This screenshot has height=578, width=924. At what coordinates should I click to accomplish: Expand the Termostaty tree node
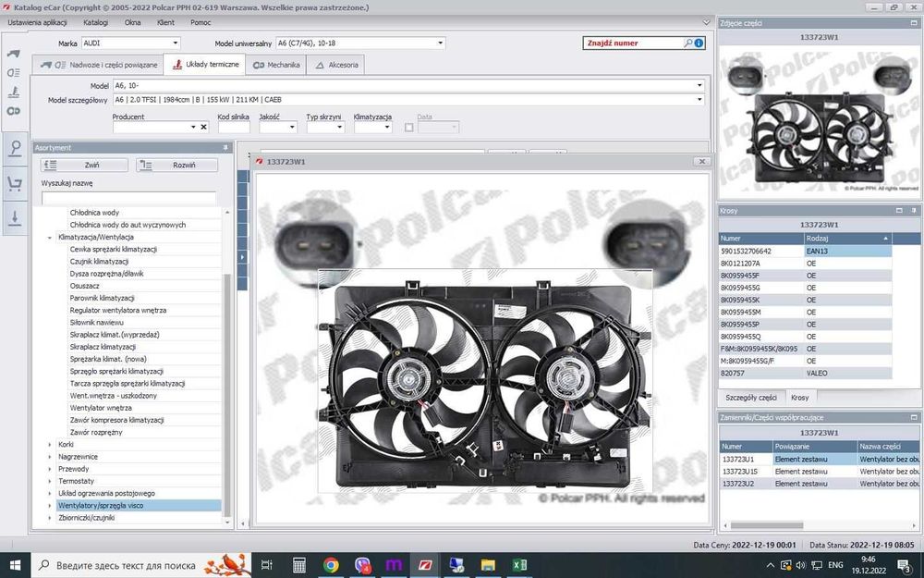(x=50, y=481)
